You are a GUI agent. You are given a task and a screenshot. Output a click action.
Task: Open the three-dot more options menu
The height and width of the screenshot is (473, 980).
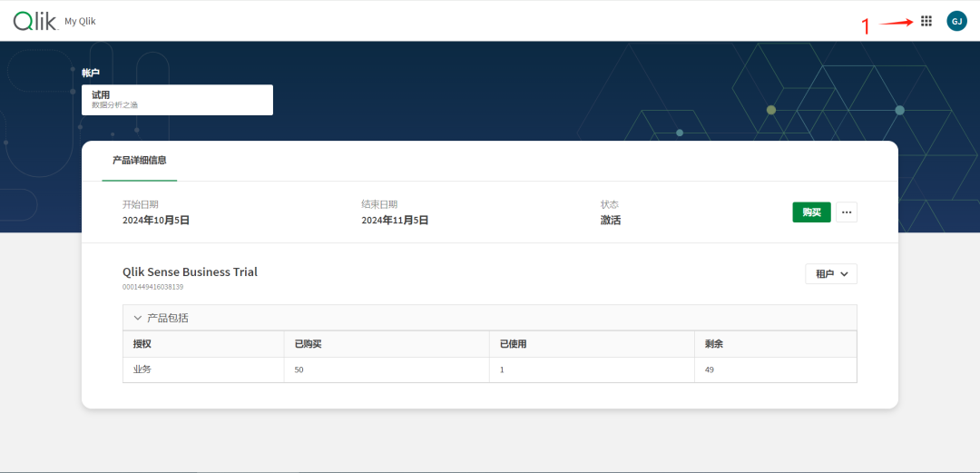point(847,212)
